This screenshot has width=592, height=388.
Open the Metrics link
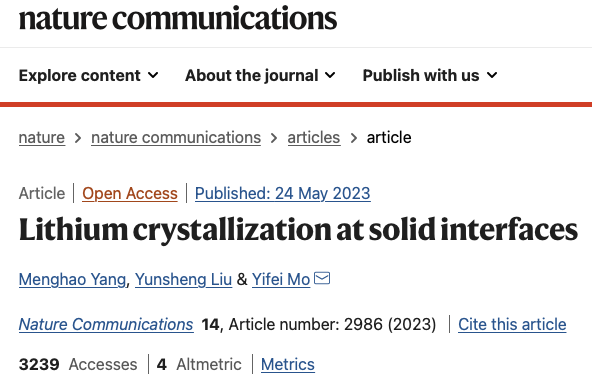[x=288, y=364]
